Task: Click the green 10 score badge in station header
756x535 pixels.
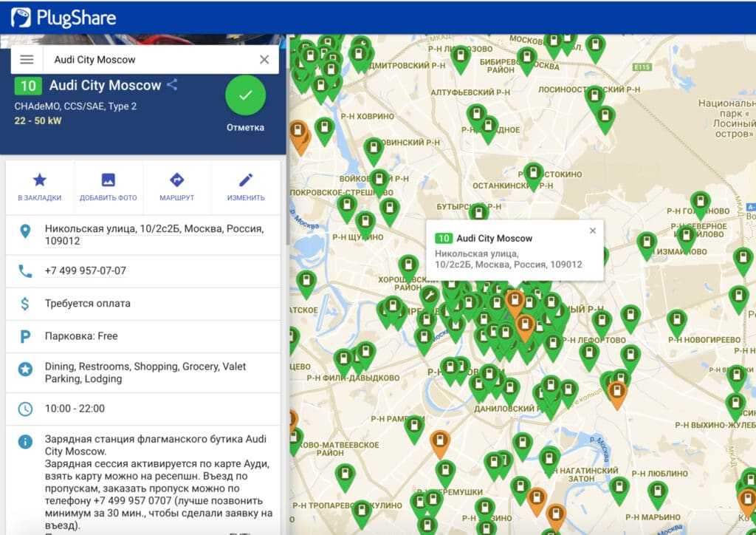Action: pyautogui.click(x=28, y=86)
